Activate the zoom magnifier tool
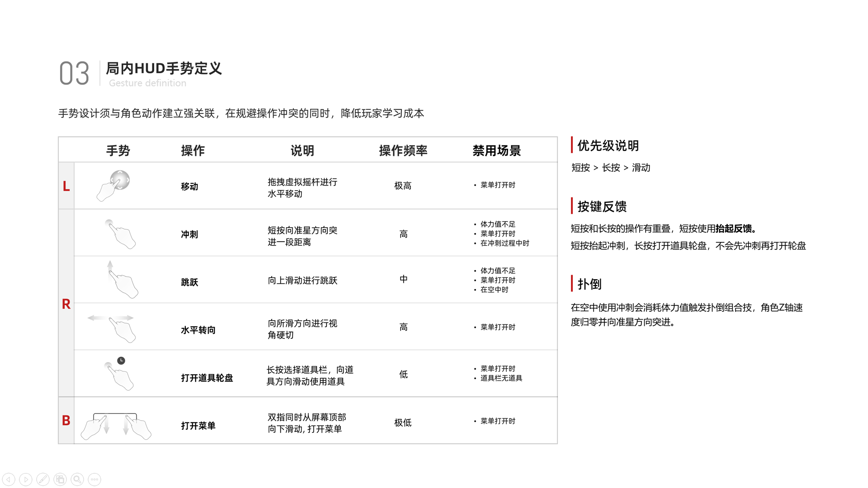The width and height of the screenshot is (868, 488). tap(77, 479)
